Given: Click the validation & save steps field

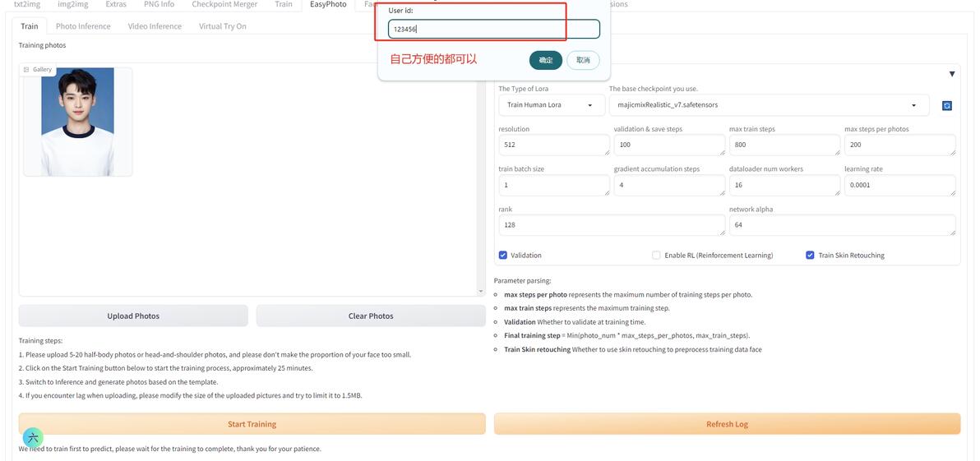Looking at the screenshot, I should pos(669,145).
